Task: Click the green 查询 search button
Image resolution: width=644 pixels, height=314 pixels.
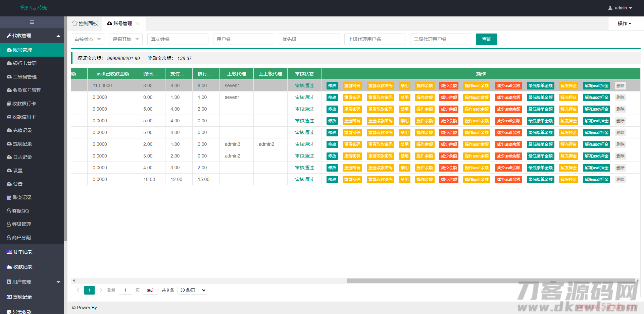Action: tap(486, 39)
